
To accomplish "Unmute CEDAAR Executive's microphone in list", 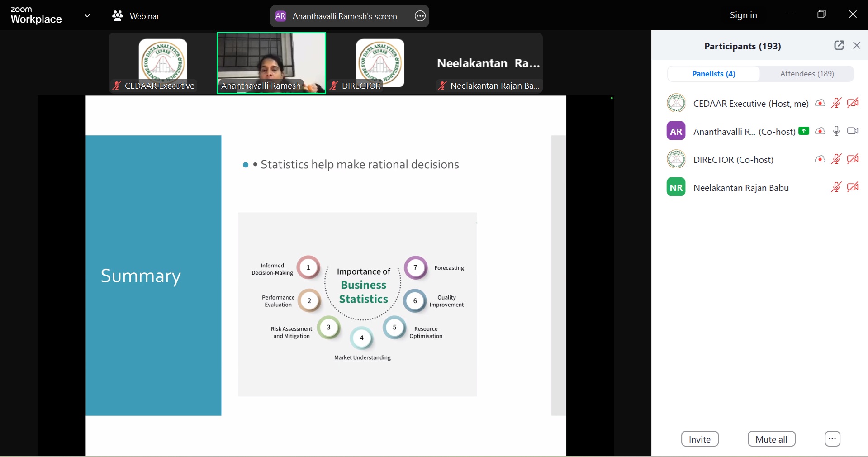I will coord(836,103).
